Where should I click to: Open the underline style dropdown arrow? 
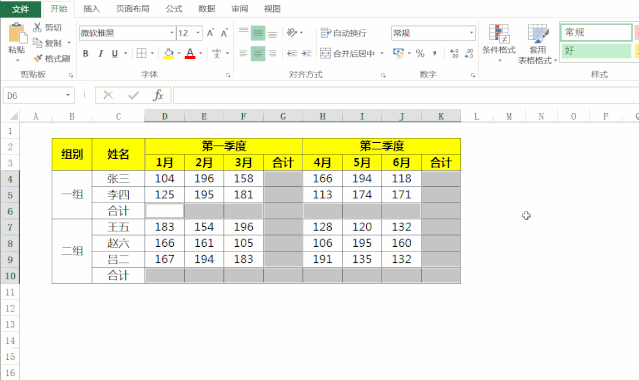coord(126,53)
